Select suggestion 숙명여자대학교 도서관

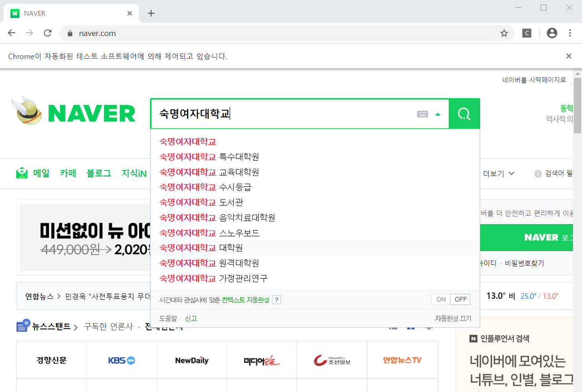tap(315, 202)
